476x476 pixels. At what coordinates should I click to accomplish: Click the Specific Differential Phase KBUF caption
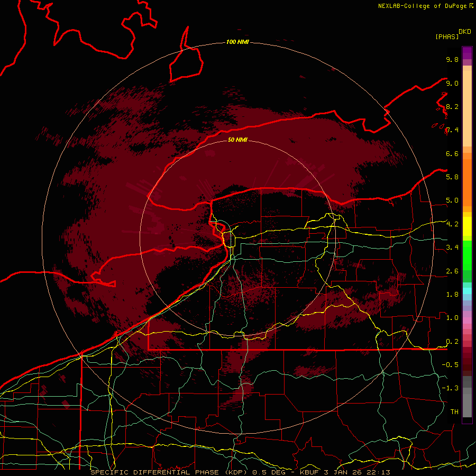pos(240,472)
